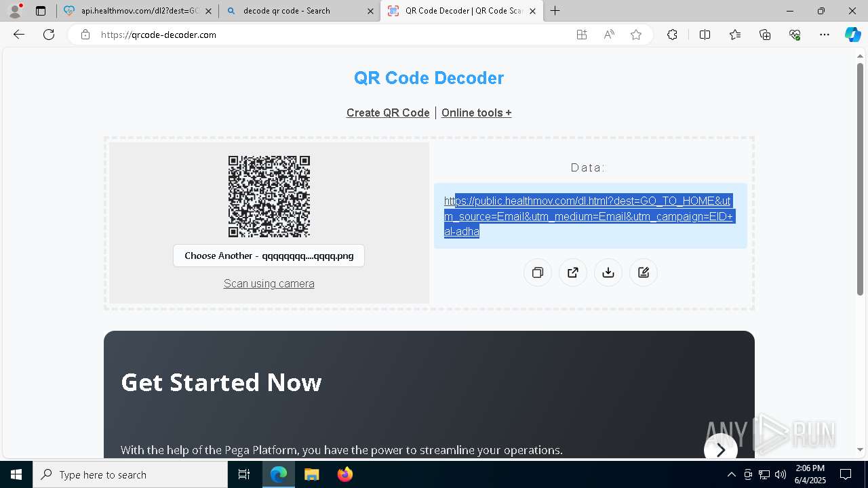Viewport: 868px width, 488px height.
Task: Add a new browser tab
Action: 555,11
